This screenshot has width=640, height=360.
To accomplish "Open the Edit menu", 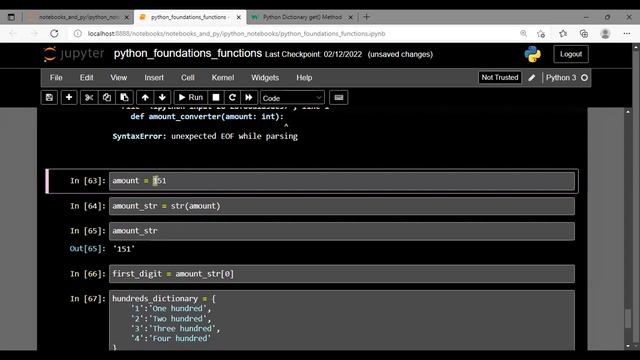I will pos(86,78).
